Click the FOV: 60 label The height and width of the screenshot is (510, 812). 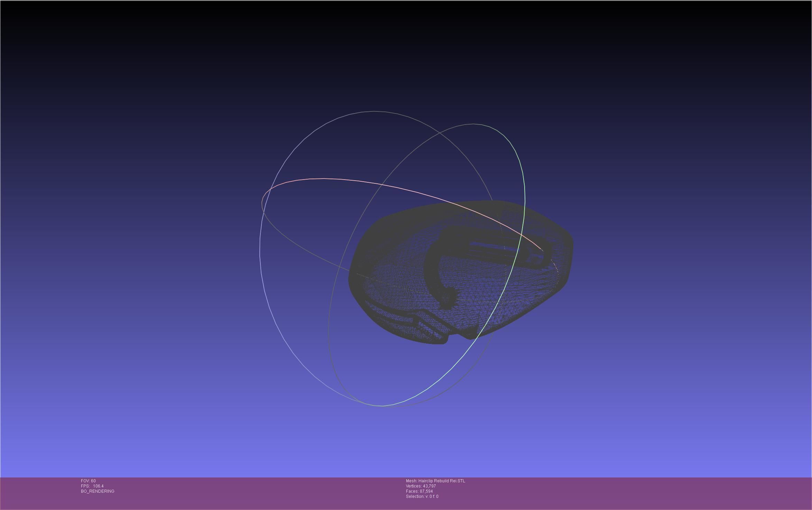pos(89,481)
